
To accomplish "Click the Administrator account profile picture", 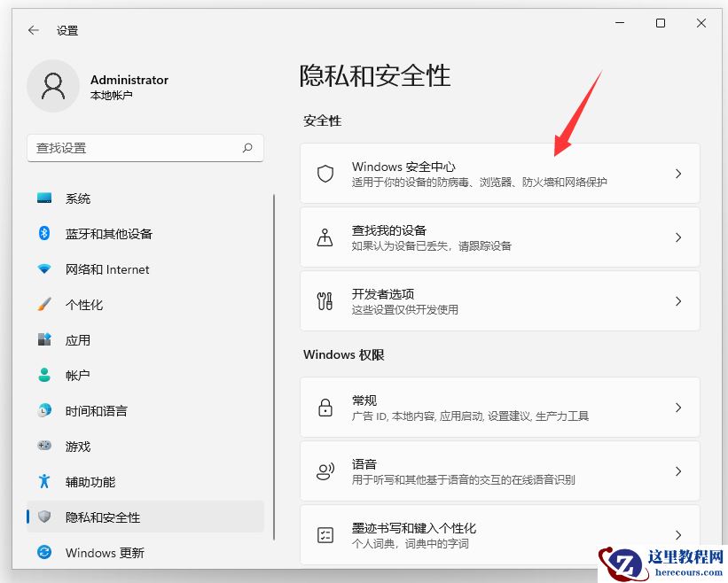I will pos(53,87).
